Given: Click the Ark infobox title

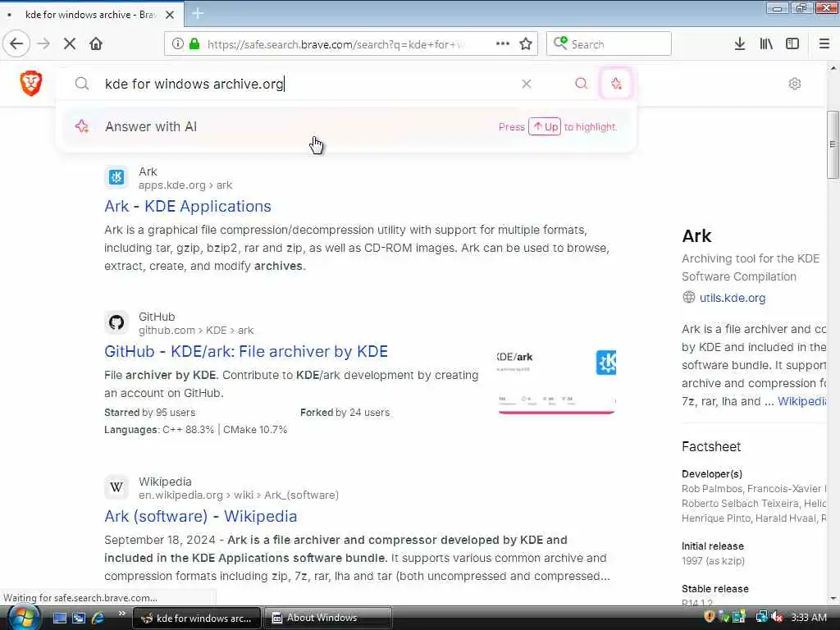Looking at the screenshot, I should 696,235.
